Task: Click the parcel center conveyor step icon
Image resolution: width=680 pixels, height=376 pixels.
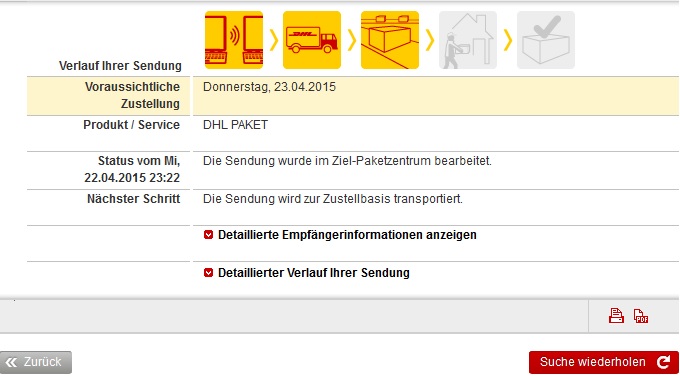Action: [390, 40]
